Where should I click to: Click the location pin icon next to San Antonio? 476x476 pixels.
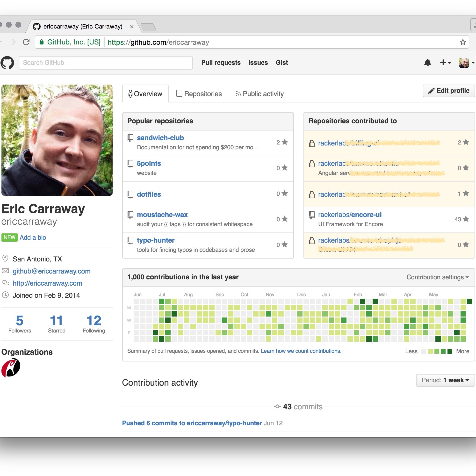tap(6, 259)
